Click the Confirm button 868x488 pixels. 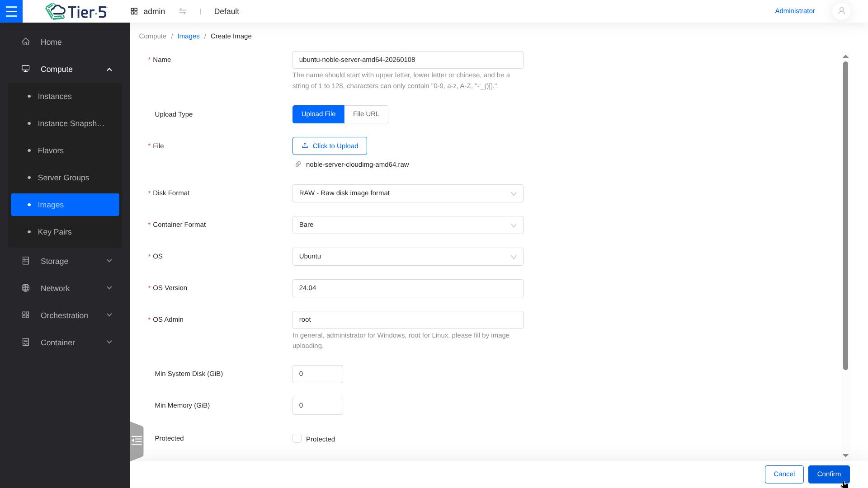pos(828,474)
